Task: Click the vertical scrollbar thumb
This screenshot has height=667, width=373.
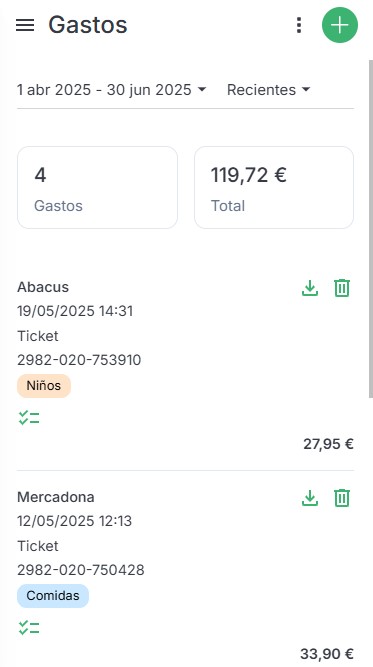Action: pos(370,229)
